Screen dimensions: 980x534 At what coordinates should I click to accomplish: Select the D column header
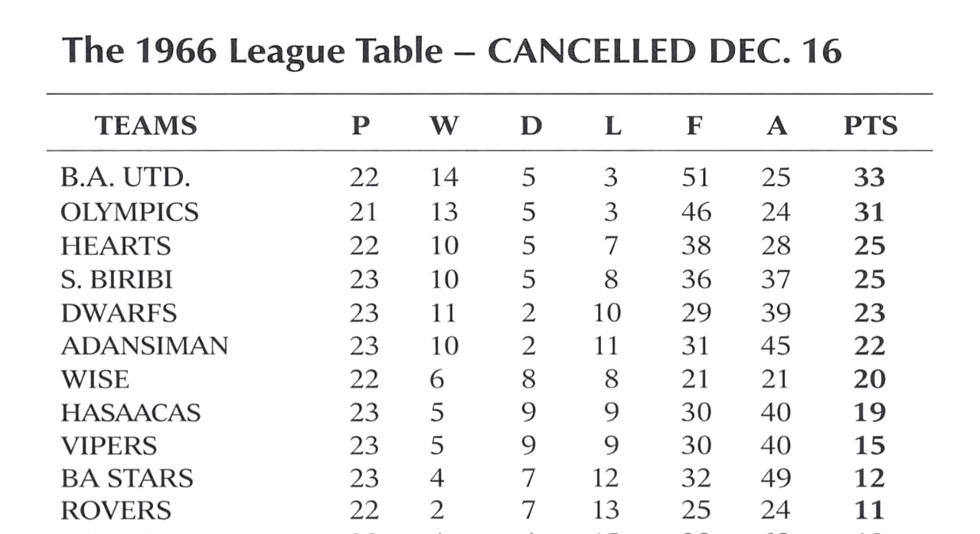(531, 126)
